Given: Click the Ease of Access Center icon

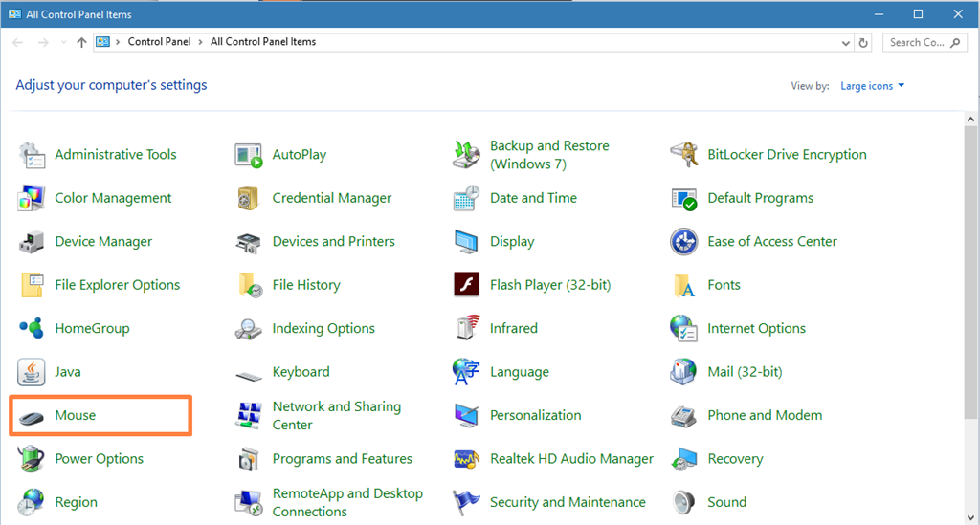Looking at the screenshot, I should click(683, 242).
